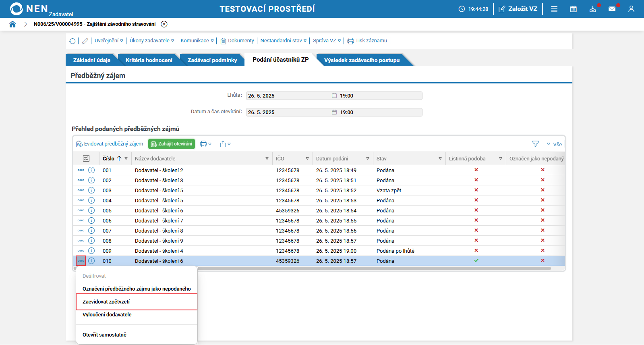644x345 pixels.
Task: Open the calendar icon in header
Action: point(573,9)
